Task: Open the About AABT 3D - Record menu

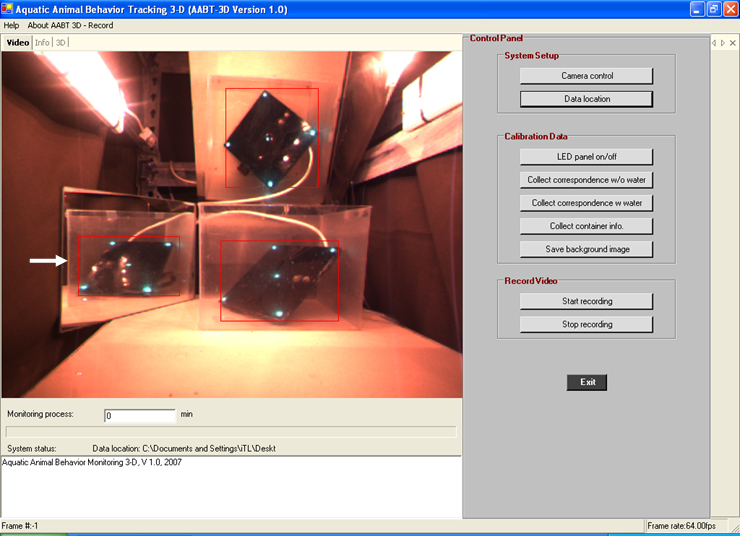Action: [70, 25]
